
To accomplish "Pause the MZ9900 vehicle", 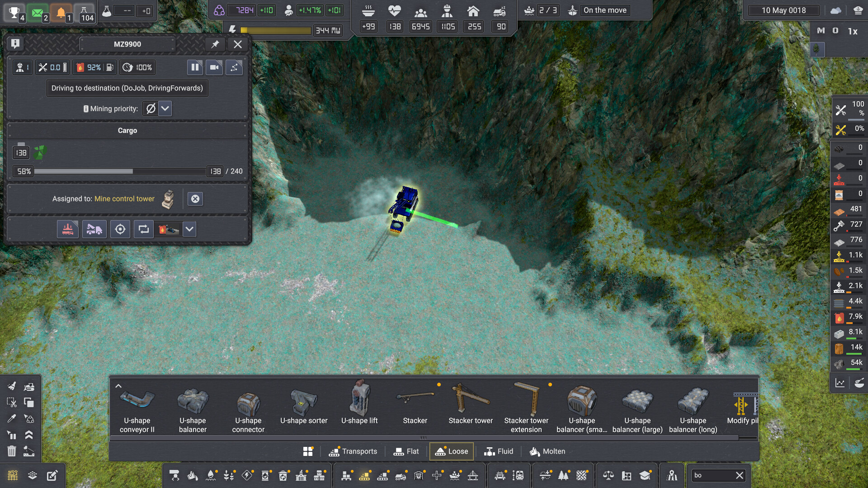I will click(x=195, y=67).
